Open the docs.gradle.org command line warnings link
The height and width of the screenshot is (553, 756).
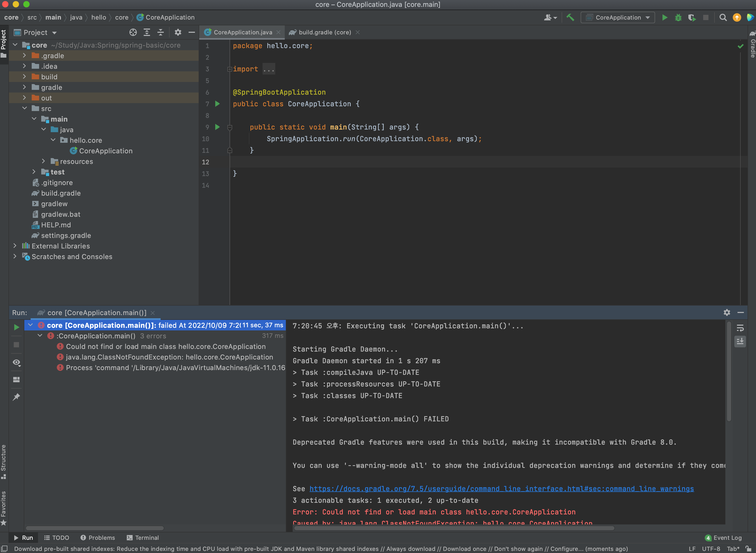[x=501, y=489]
